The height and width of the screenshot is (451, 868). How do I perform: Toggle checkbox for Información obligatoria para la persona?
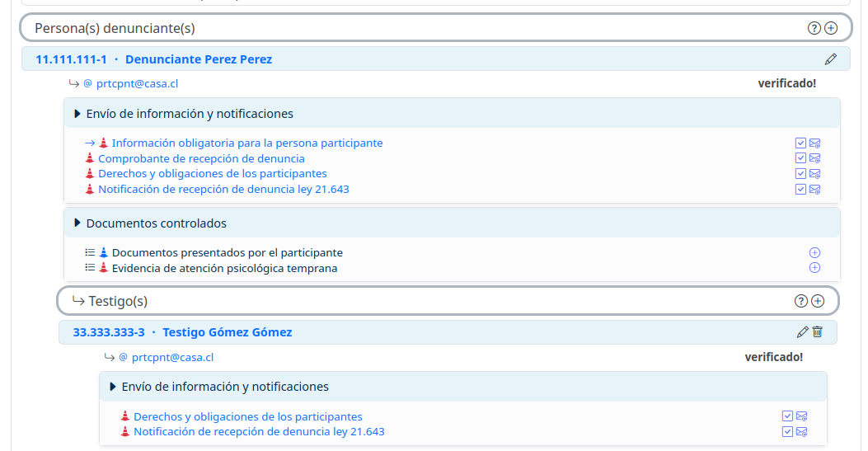[x=800, y=143]
